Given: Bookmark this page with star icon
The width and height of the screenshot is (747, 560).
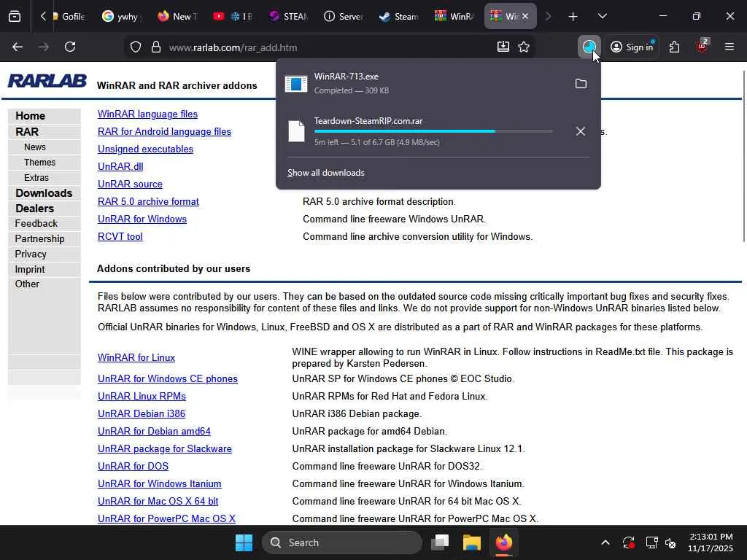Looking at the screenshot, I should tap(524, 47).
